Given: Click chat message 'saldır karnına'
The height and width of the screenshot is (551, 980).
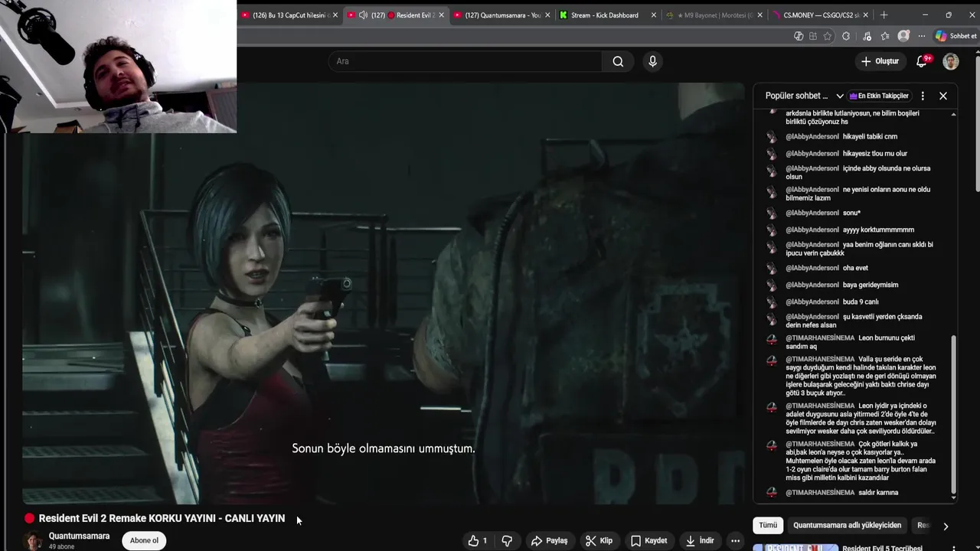Looking at the screenshot, I should coord(878,492).
